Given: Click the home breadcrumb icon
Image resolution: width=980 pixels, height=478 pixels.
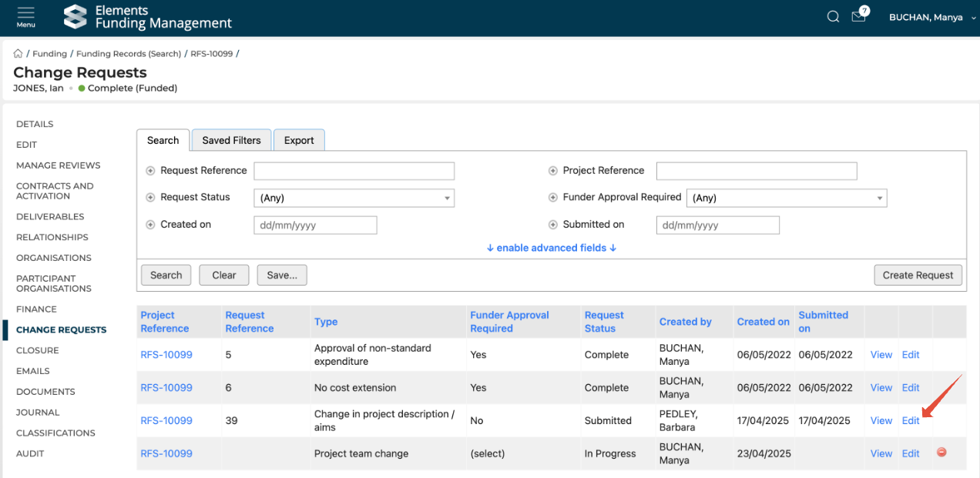Looking at the screenshot, I should [x=18, y=54].
